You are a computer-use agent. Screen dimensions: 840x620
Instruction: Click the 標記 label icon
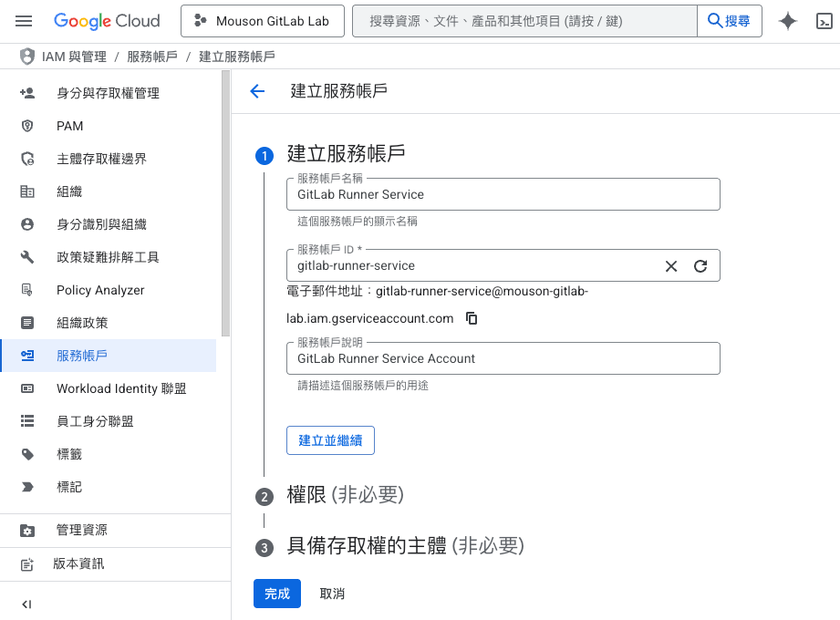[x=27, y=487]
